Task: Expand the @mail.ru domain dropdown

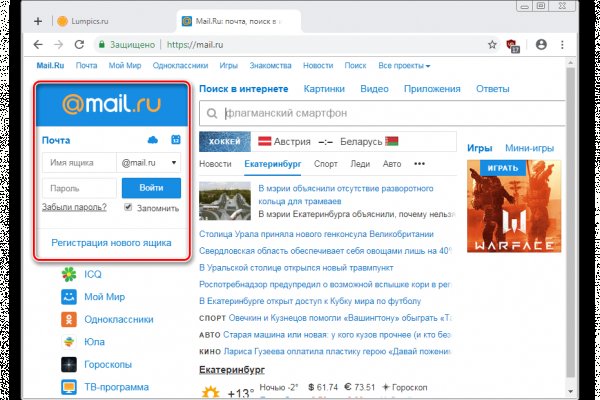Action: (x=148, y=162)
